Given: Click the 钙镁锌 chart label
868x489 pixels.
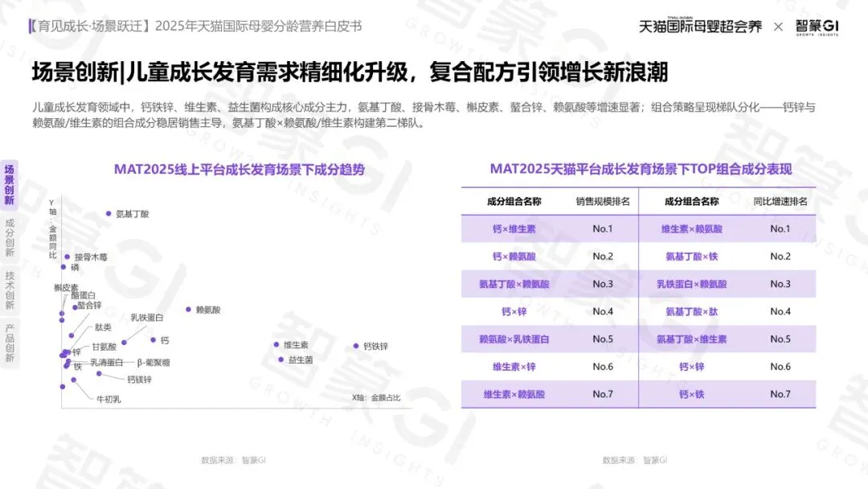Looking at the screenshot, I should pos(140,380).
